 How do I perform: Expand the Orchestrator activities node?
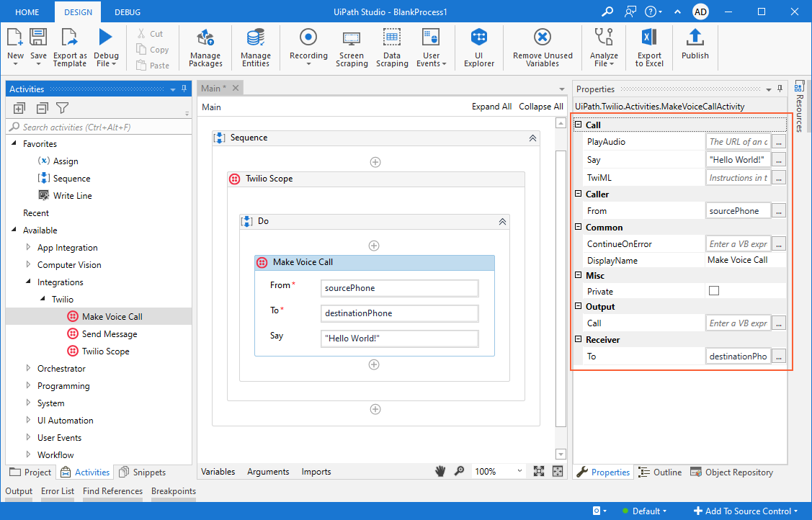28,369
